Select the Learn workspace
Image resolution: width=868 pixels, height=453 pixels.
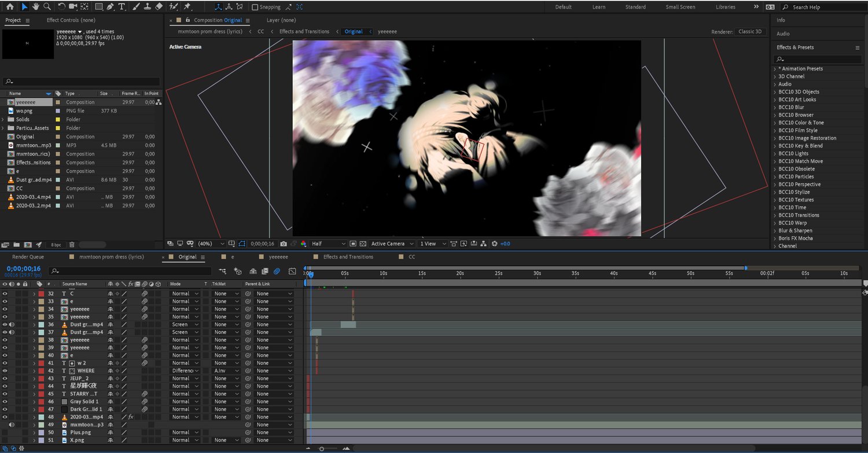coord(599,7)
